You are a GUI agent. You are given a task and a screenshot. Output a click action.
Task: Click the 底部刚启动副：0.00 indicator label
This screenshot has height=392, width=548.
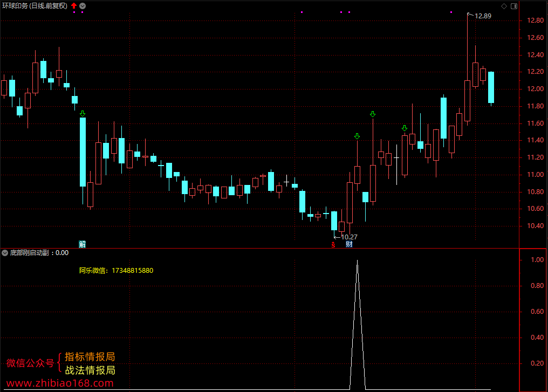coord(39,253)
